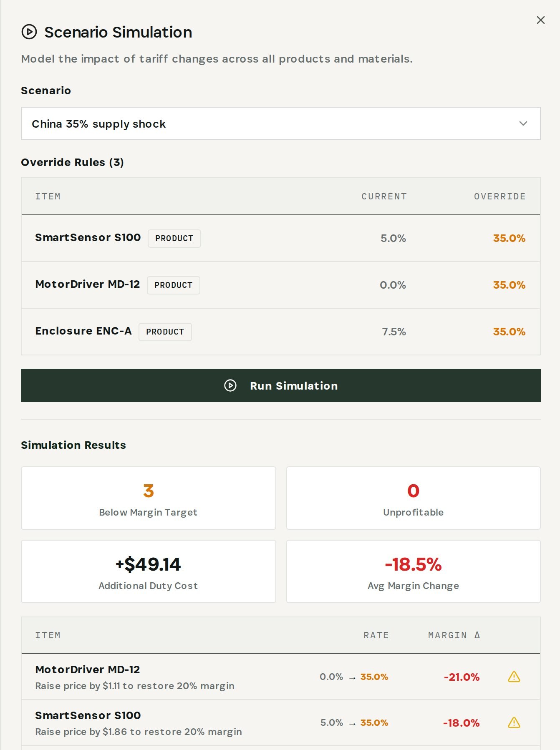Close the Scenario Simulation dialog

coord(540,20)
